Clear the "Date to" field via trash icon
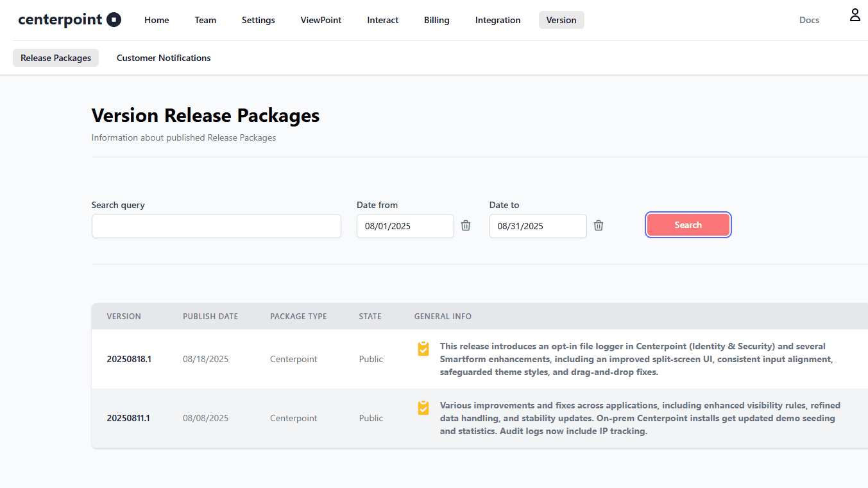Screen dimensions: 868x488 pyautogui.click(x=599, y=225)
